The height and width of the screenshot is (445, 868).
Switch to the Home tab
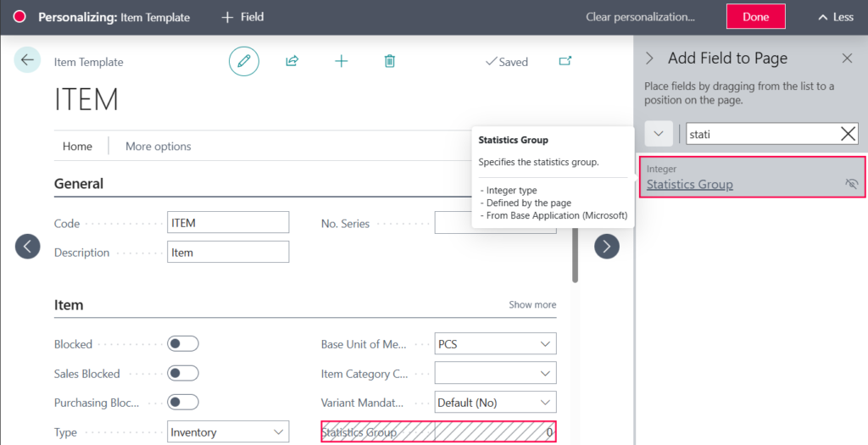(77, 147)
